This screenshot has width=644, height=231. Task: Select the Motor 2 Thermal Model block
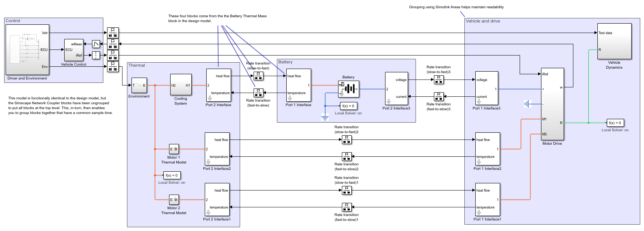(x=174, y=200)
